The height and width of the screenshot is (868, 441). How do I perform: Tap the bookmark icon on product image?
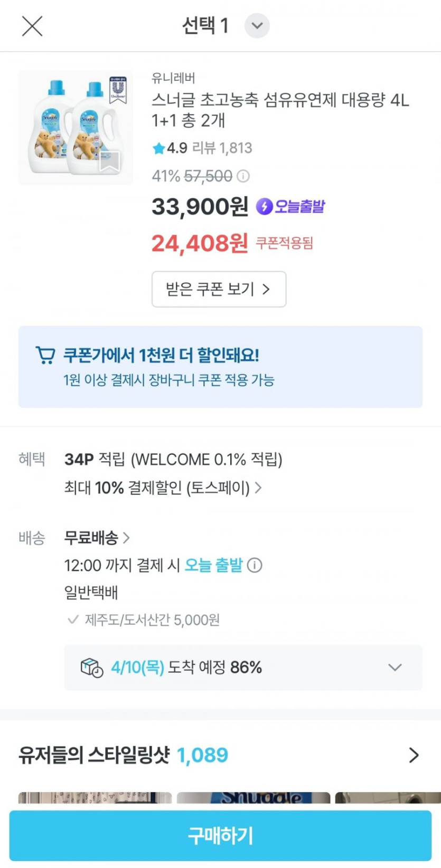(x=109, y=161)
